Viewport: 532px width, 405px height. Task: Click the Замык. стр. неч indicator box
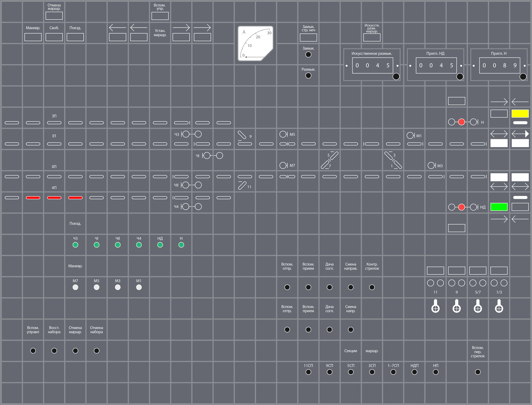point(308,37)
